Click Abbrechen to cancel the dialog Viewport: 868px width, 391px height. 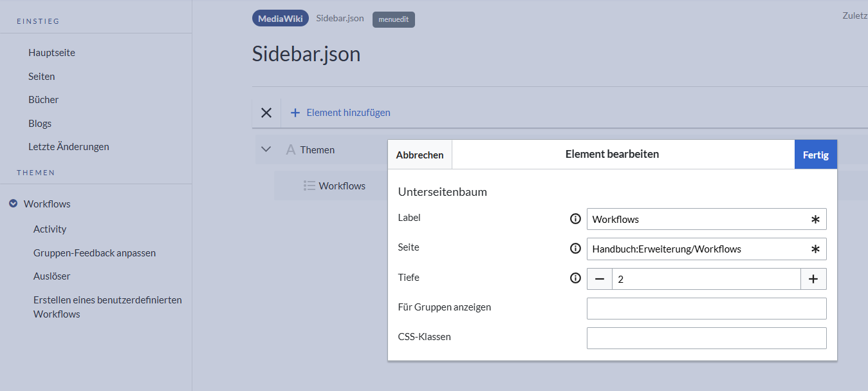pos(420,155)
